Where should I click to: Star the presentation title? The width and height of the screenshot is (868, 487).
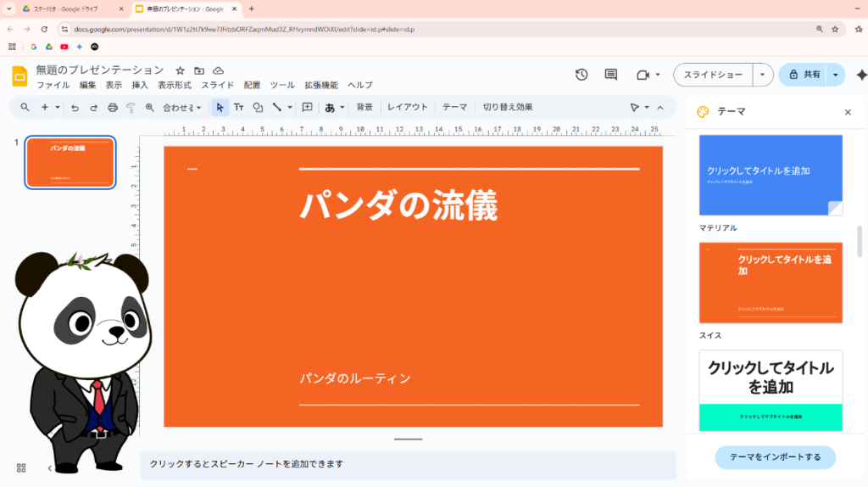[x=180, y=70]
